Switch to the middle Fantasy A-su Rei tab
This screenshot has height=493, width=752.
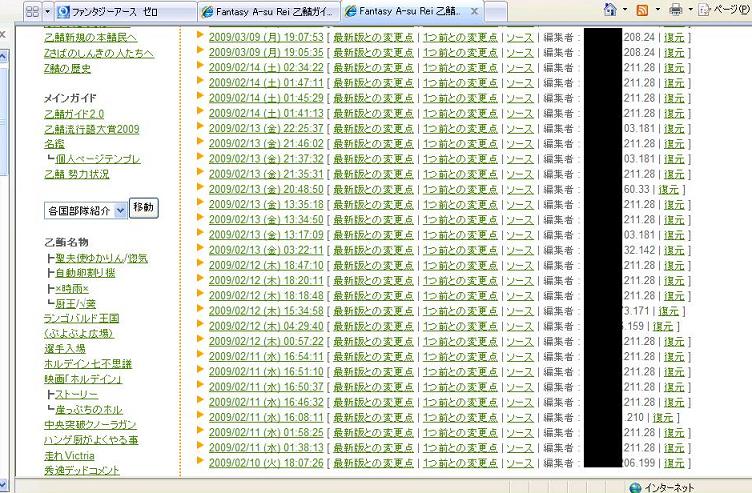(x=269, y=12)
